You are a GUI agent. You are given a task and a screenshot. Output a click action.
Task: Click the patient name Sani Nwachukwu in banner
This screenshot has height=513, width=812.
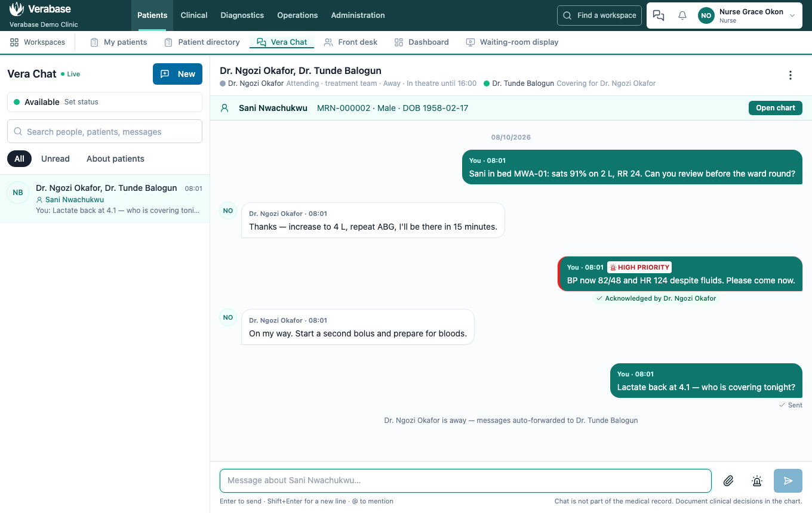coord(273,108)
